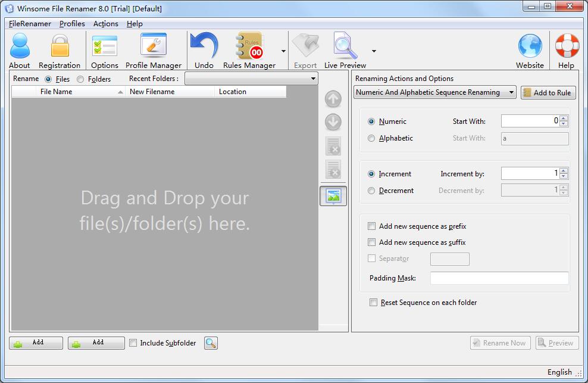
Task: Increase the numeric Start With value
Action: (x=564, y=119)
